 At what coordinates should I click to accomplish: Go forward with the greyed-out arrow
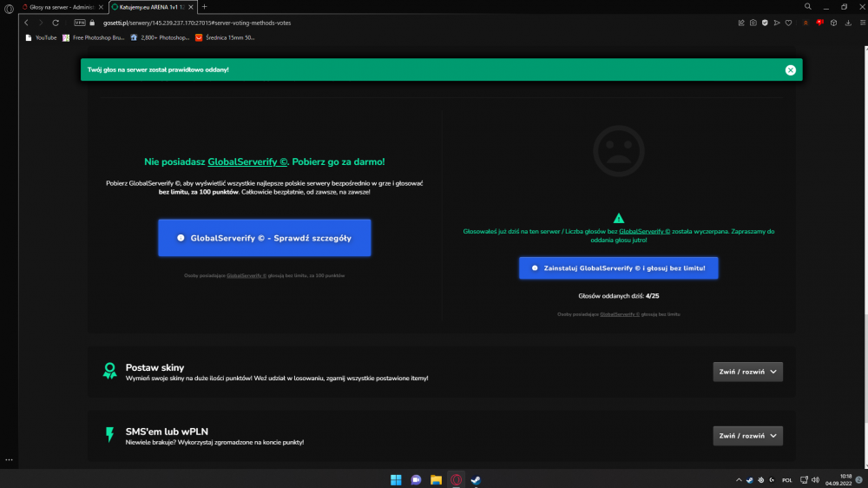41,23
